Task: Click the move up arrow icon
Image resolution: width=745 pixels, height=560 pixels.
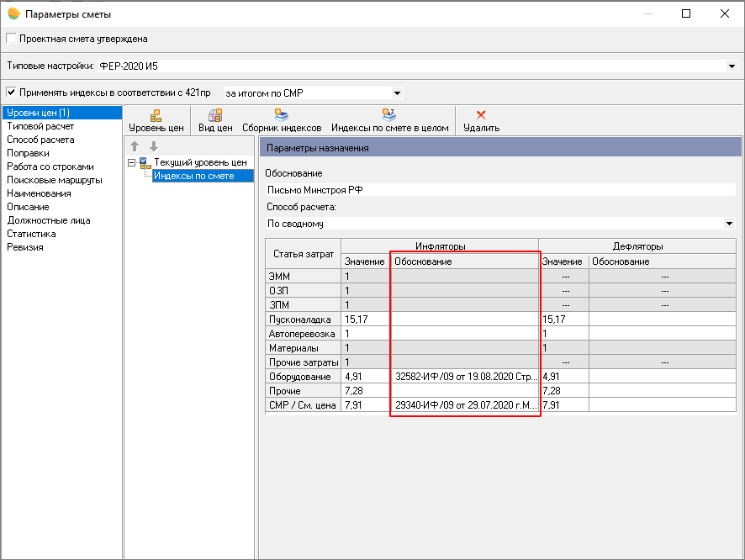Action: (135, 146)
